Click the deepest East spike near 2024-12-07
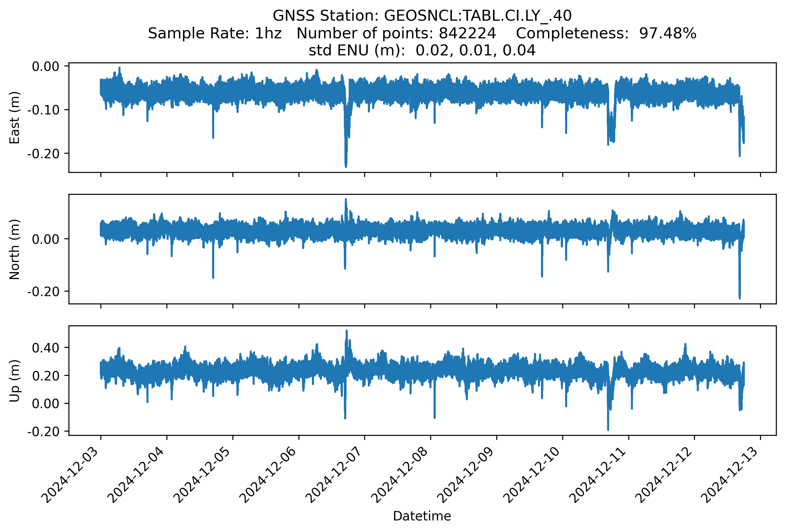Screen dimensions: 785x532 click(x=346, y=166)
